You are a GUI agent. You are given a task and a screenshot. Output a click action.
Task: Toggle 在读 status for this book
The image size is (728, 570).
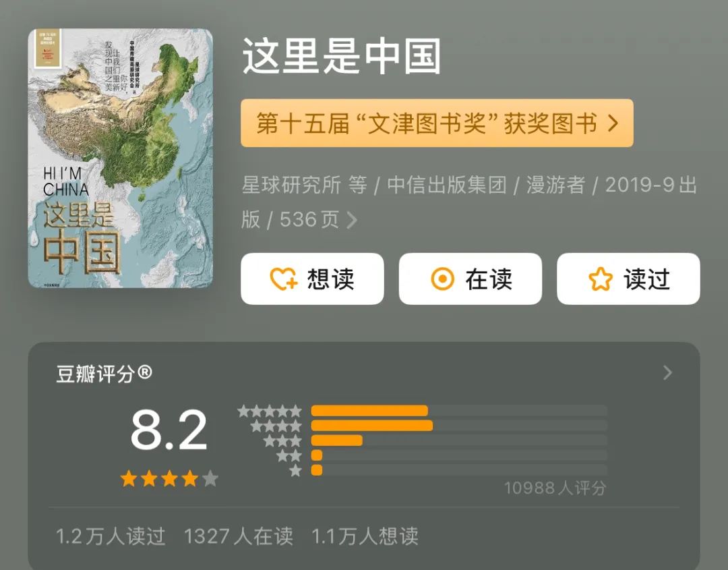pyautogui.click(x=470, y=279)
